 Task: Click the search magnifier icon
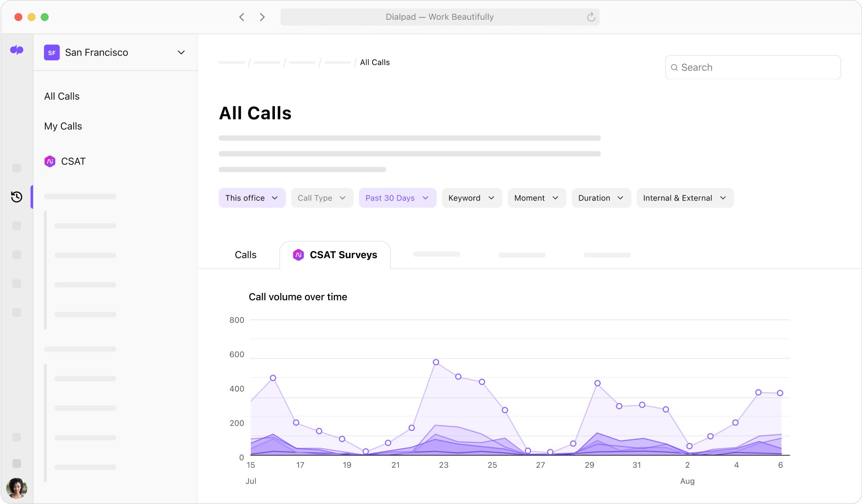[x=674, y=67]
